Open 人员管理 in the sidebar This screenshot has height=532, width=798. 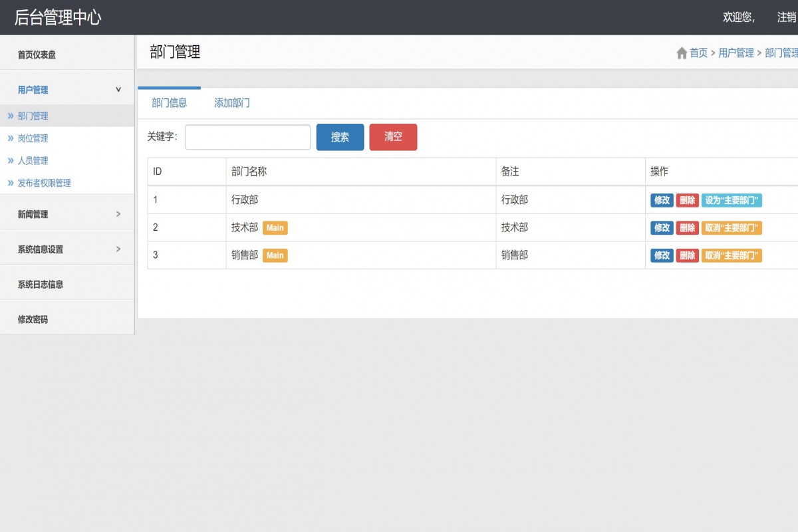point(31,160)
